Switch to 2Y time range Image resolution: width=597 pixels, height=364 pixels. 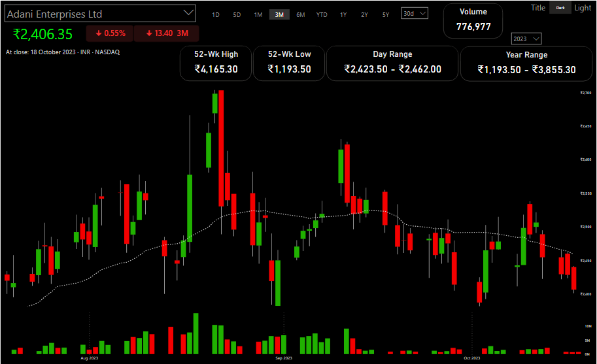click(364, 14)
